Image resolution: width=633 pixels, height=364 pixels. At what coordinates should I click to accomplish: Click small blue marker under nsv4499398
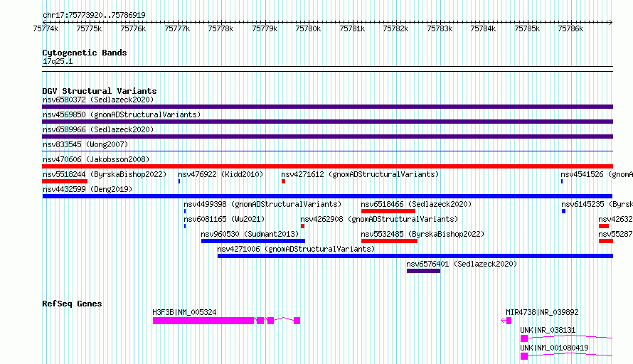pyautogui.click(x=185, y=211)
